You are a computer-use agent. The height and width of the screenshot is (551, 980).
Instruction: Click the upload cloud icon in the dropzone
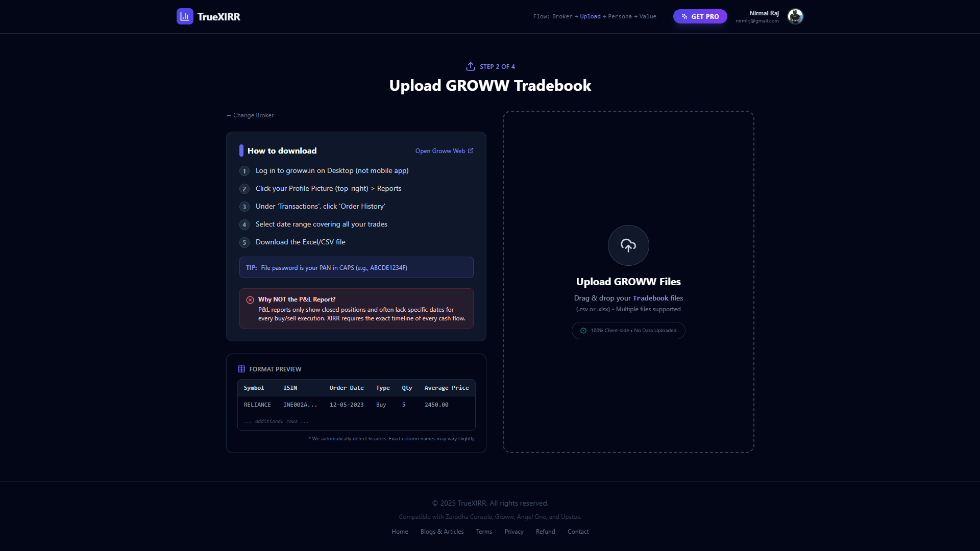coord(628,245)
